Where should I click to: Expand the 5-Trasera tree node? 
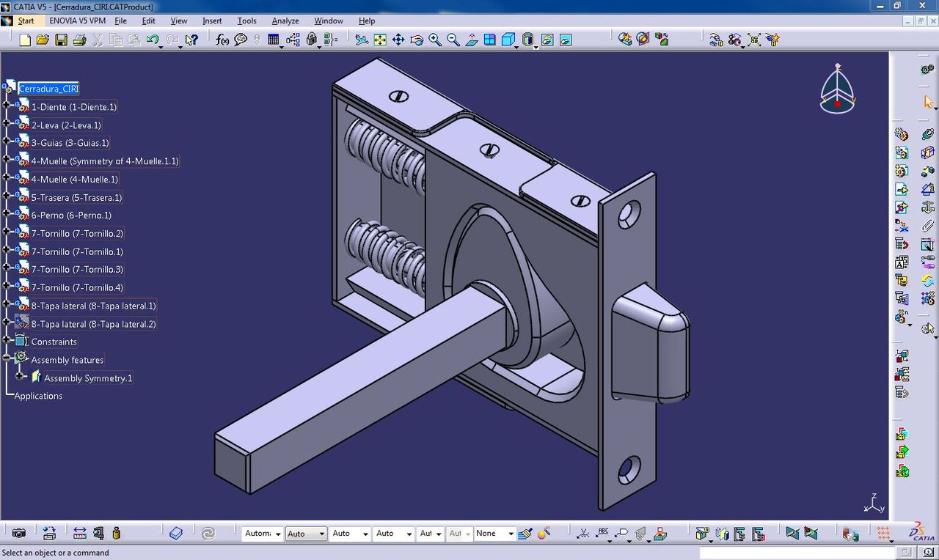pos(7,196)
